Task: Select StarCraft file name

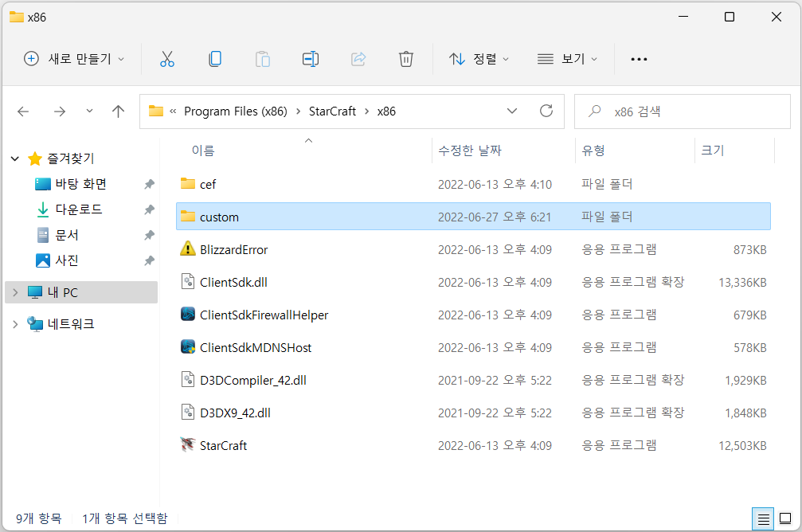Action: click(224, 445)
